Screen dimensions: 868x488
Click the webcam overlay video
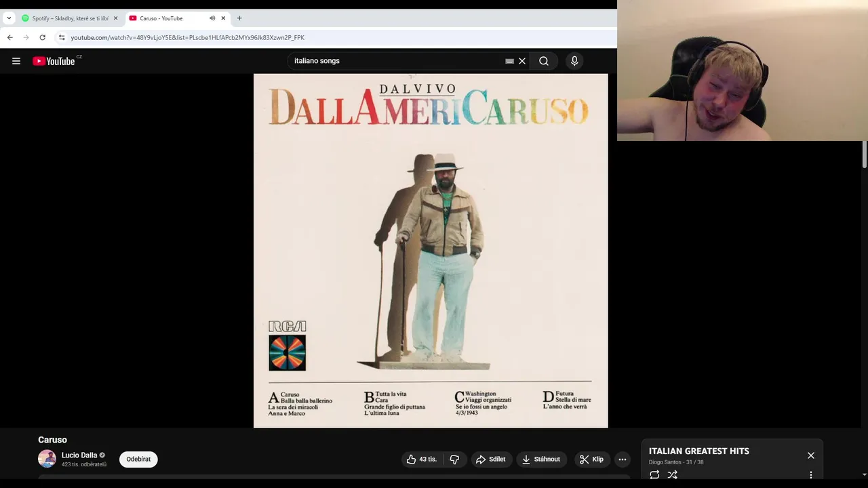pyautogui.click(x=743, y=70)
